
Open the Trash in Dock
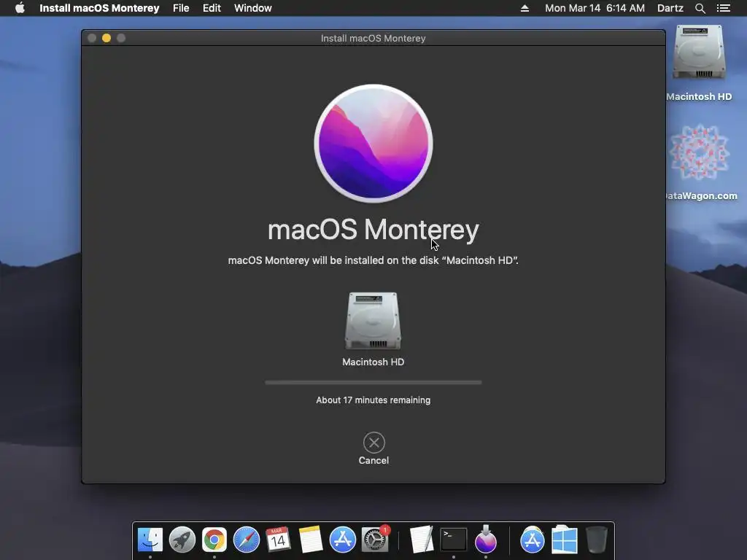(597, 540)
